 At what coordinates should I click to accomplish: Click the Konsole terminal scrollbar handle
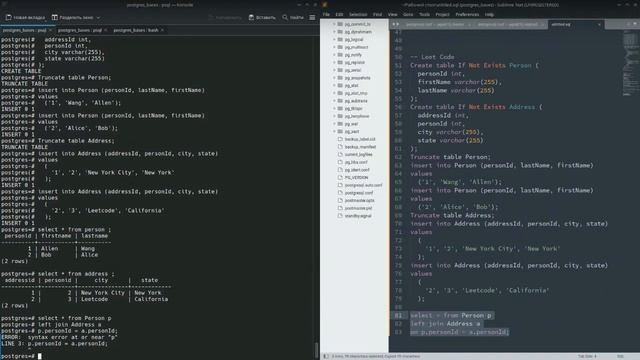(316, 350)
